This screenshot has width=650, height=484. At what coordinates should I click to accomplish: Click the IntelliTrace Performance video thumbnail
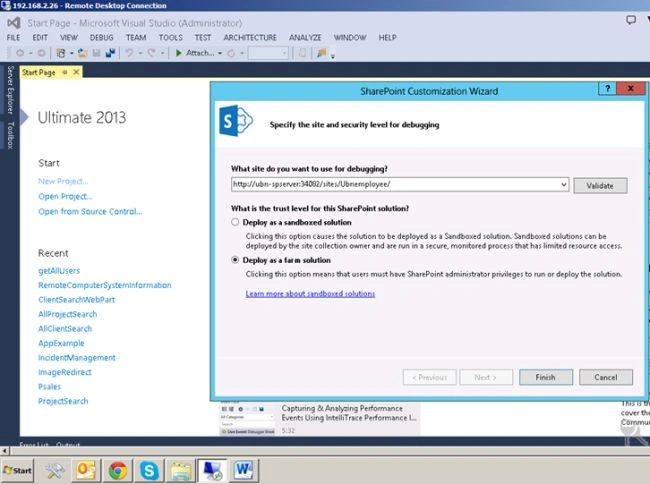click(247, 419)
